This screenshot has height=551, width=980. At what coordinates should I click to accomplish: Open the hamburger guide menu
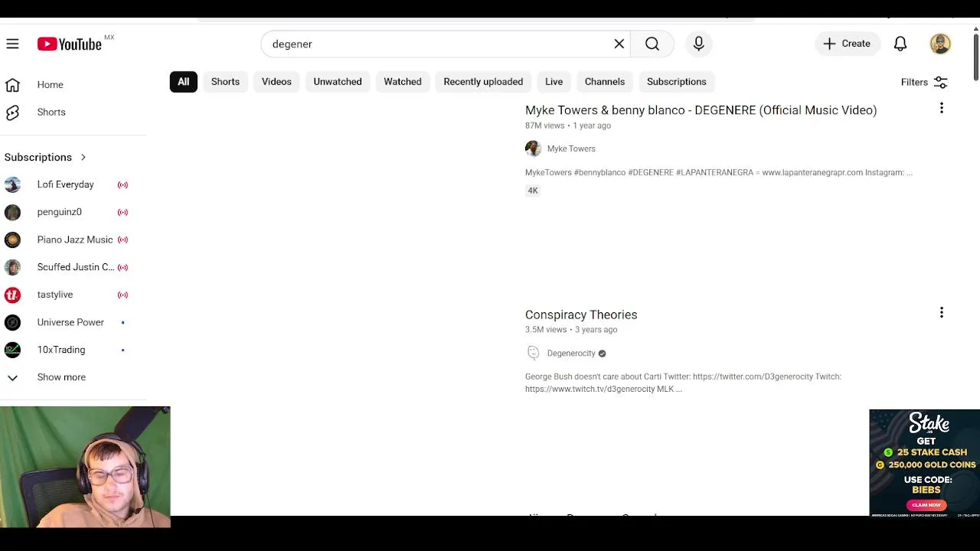12,44
